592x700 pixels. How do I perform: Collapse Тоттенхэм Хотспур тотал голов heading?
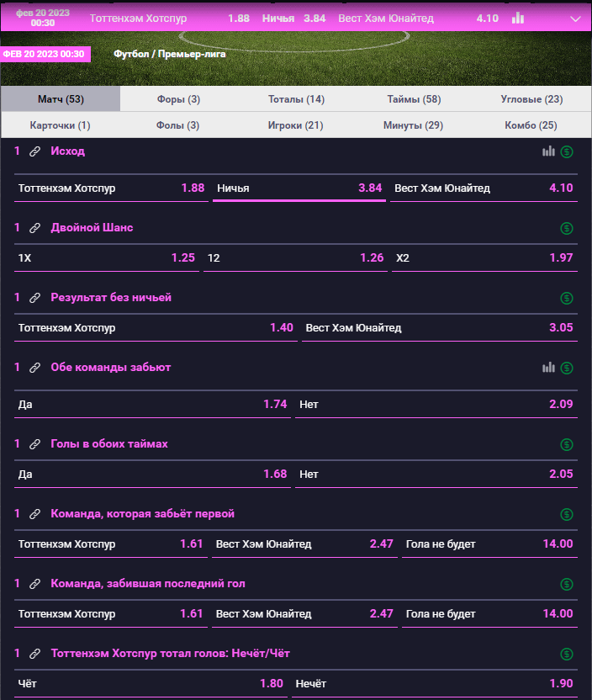(x=171, y=653)
